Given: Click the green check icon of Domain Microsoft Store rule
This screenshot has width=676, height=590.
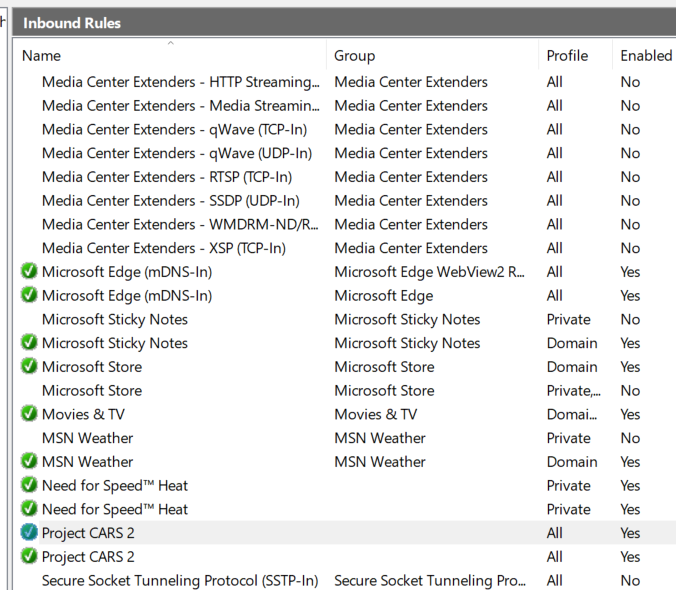Looking at the screenshot, I should point(29,366).
